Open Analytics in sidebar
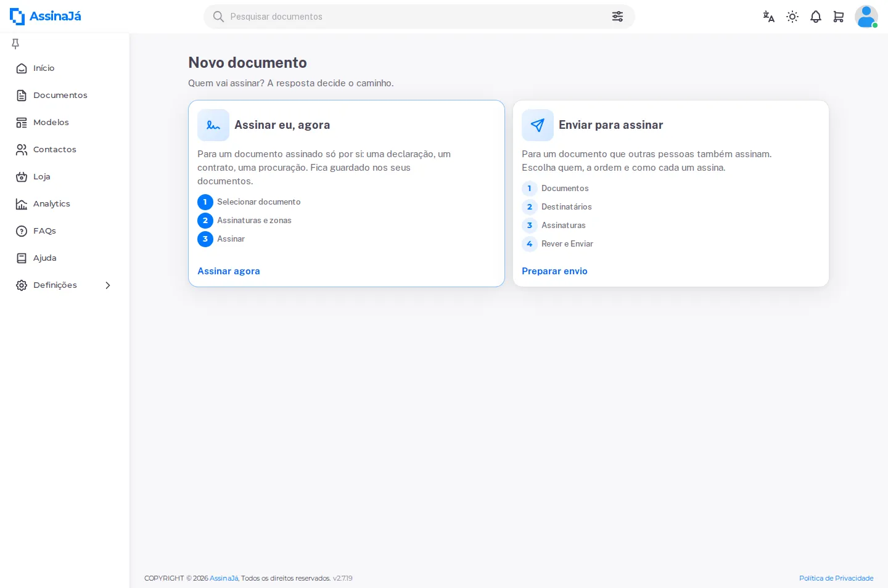Screen dimensions: 888x588 (65, 204)
